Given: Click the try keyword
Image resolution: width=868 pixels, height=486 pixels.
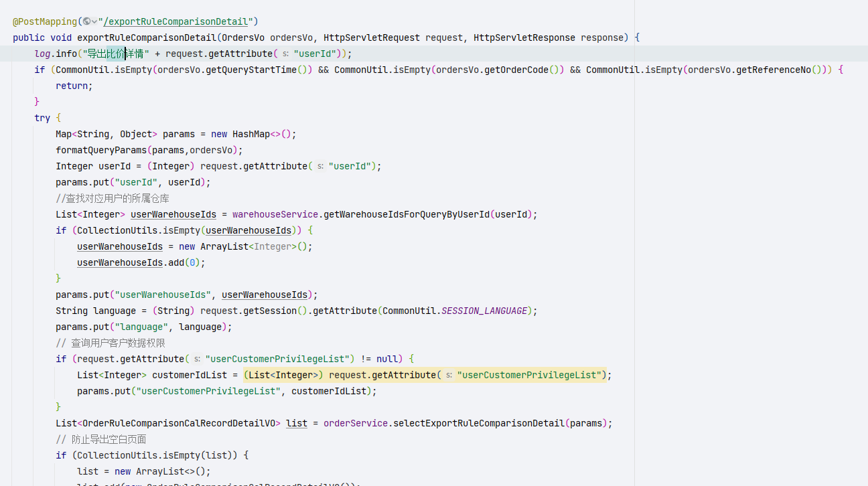Looking at the screenshot, I should [42, 118].
